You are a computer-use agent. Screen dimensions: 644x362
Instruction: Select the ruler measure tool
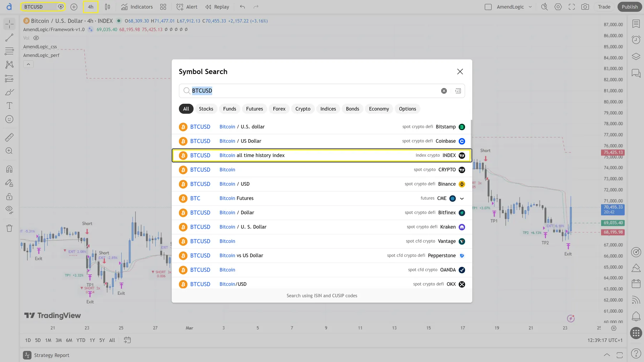[9, 137]
